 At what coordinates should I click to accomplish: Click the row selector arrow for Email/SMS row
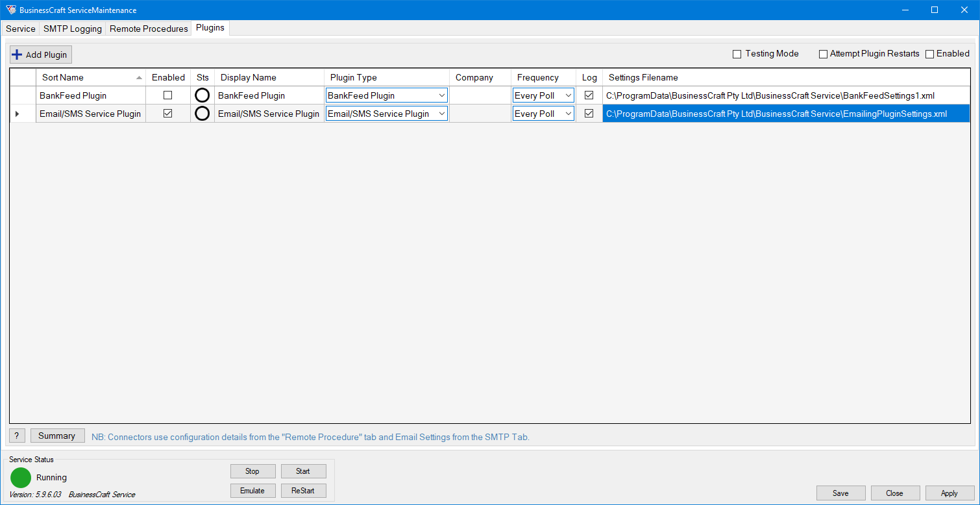17,114
